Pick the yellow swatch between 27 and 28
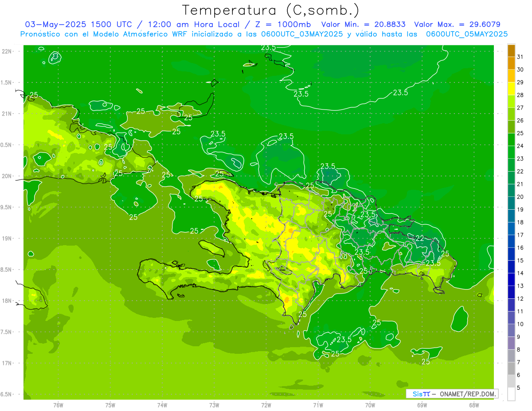This screenshot has height=411, width=532. (511, 102)
